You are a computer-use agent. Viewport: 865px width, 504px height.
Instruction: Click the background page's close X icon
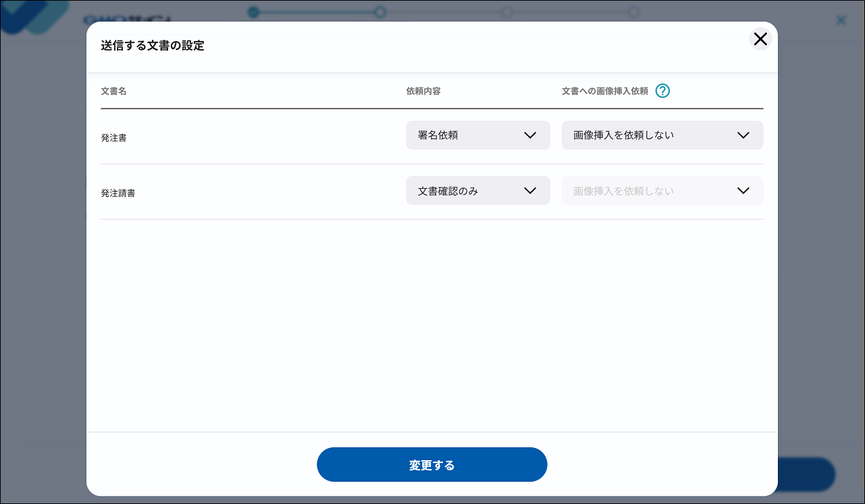(841, 20)
